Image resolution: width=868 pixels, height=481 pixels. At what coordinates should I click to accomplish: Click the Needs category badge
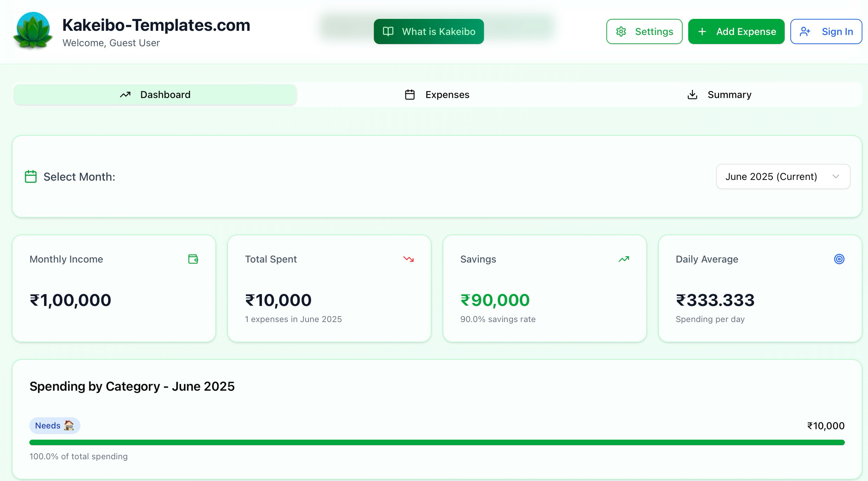(54, 426)
